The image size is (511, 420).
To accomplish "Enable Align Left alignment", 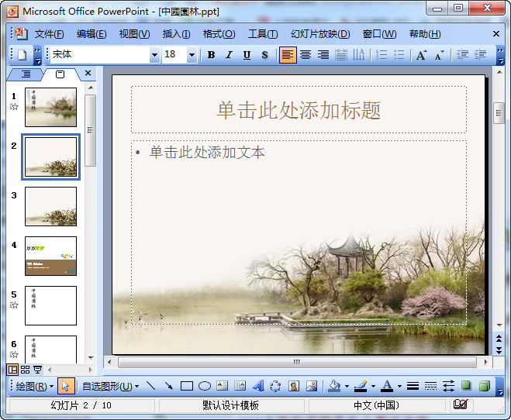I will point(288,55).
